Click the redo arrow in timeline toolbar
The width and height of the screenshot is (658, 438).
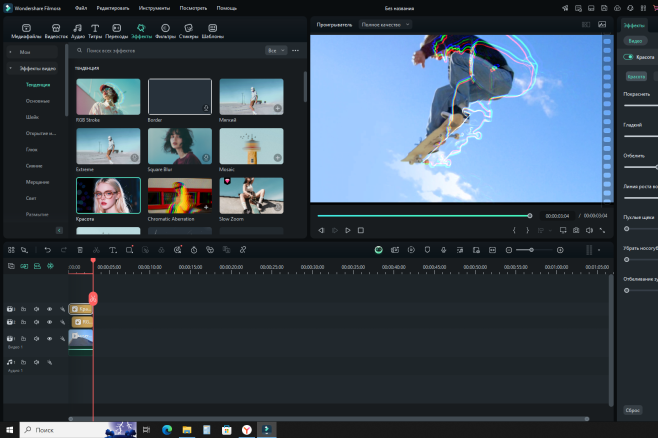pos(64,250)
